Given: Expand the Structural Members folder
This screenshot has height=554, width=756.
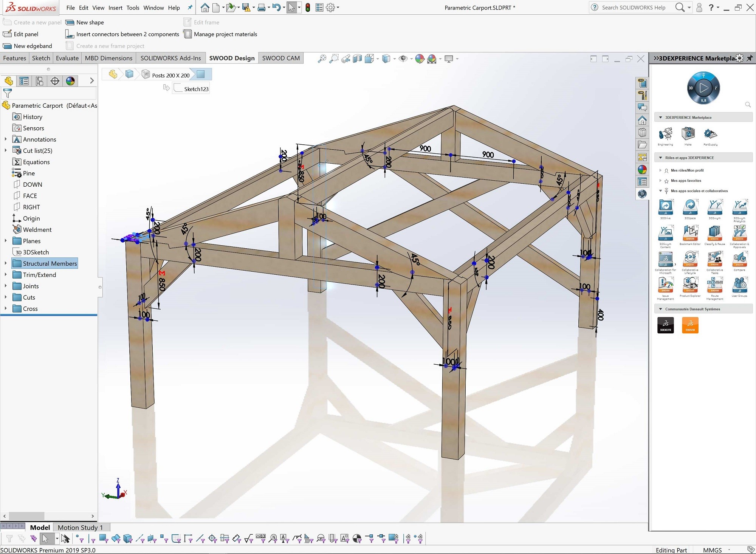Looking at the screenshot, I should [6, 263].
